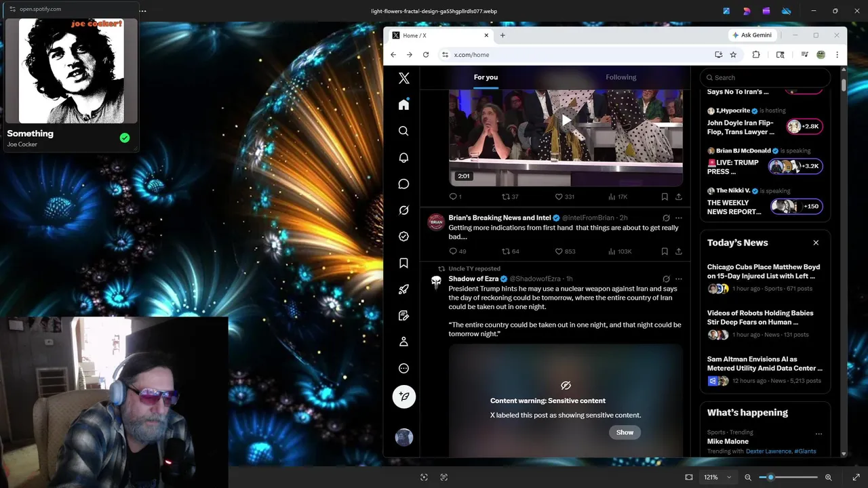Like Brian's Breaking News post
The height and width of the screenshot is (488, 868).
pos(566,251)
